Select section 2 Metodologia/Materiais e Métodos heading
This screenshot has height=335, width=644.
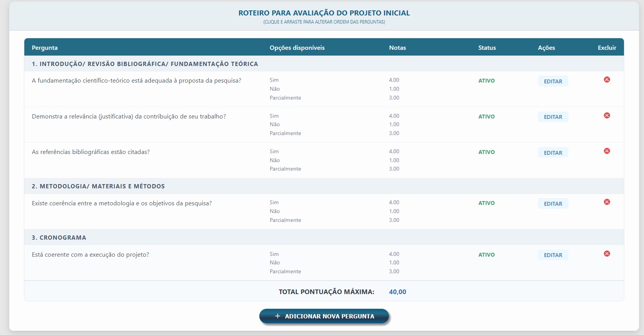click(x=98, y=186)
